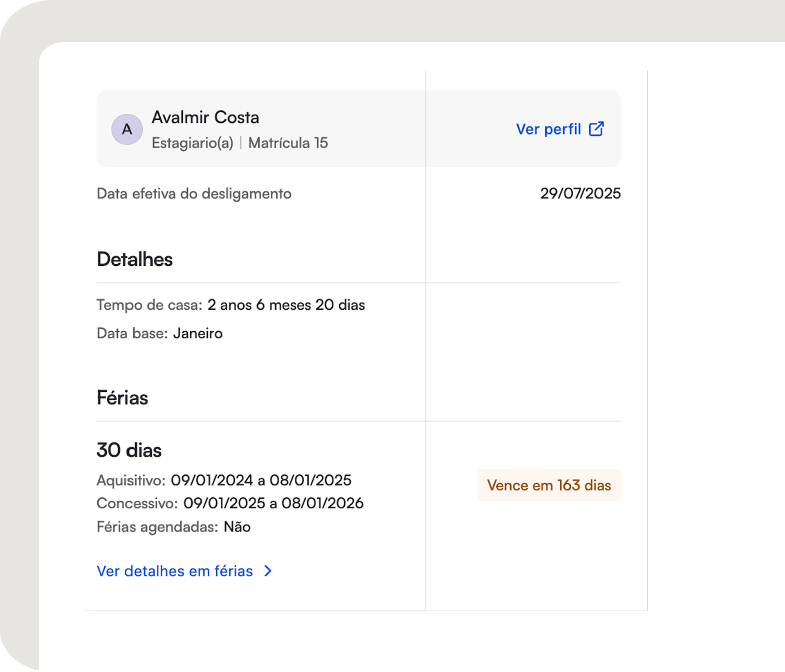This screenshot has height=672, width=785.
Task: Click the Ver perfil link
Action: click(x=548, y=129)
